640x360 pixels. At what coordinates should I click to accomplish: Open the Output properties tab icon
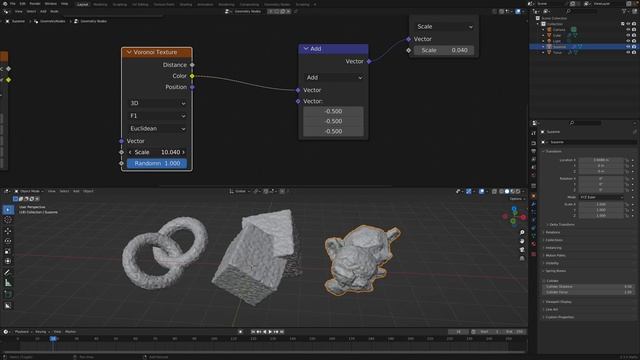pos(533,151)
